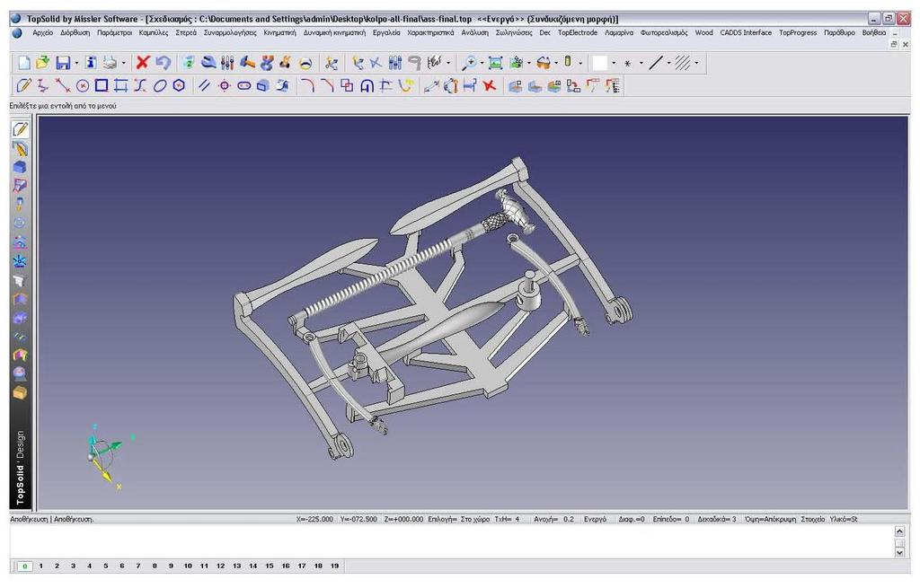Open the TopElectrode menu
This screenshot has width=920, height=588.
578,33
